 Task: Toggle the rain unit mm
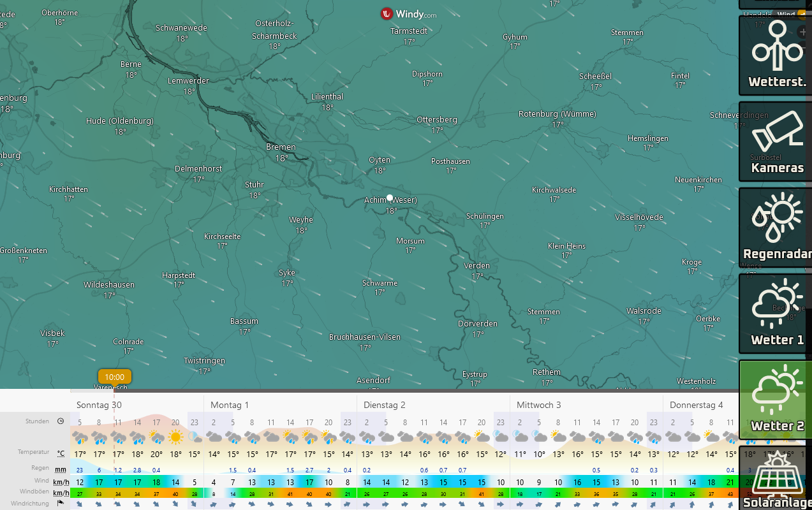[61, 470]
